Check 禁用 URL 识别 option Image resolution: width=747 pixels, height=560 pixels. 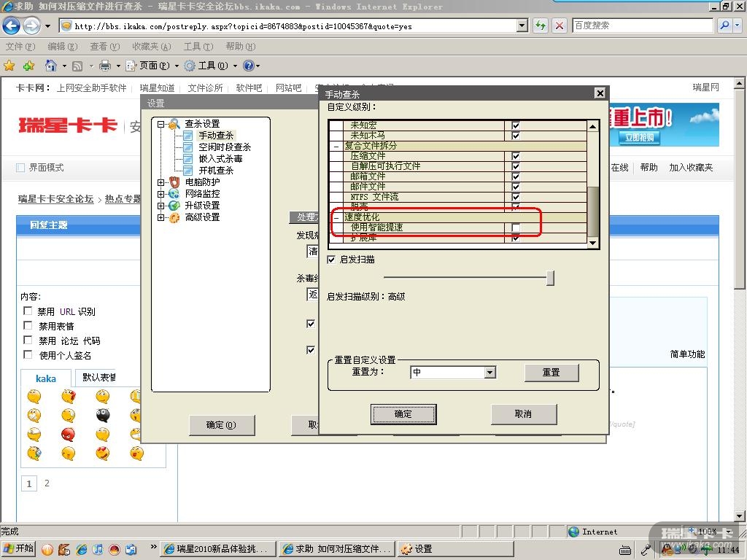pyautogui.click(x=28, y=311)
